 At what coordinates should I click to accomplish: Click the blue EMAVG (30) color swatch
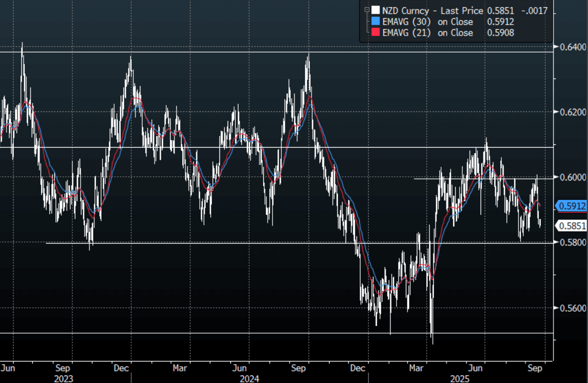pyautogui.click(x=375, y=22)
